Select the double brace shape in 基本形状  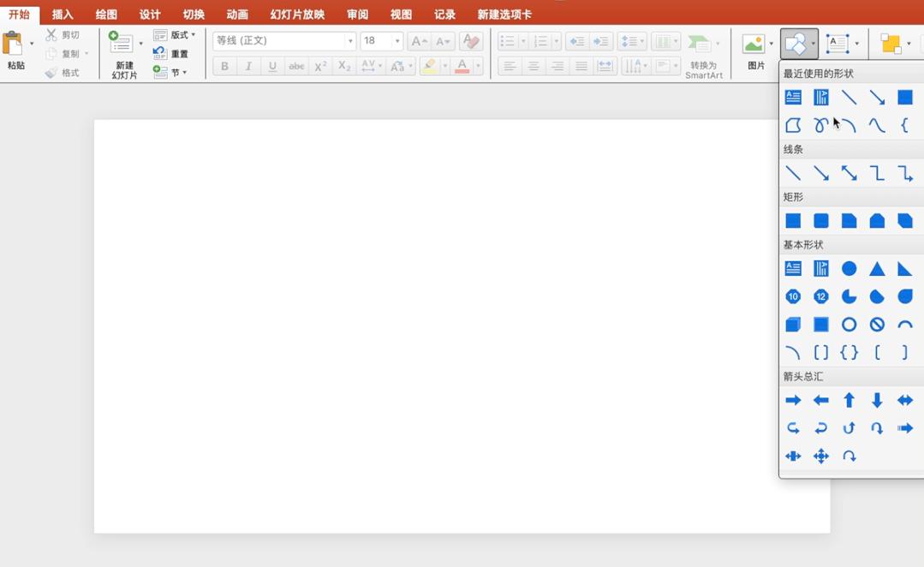[849, 352]
